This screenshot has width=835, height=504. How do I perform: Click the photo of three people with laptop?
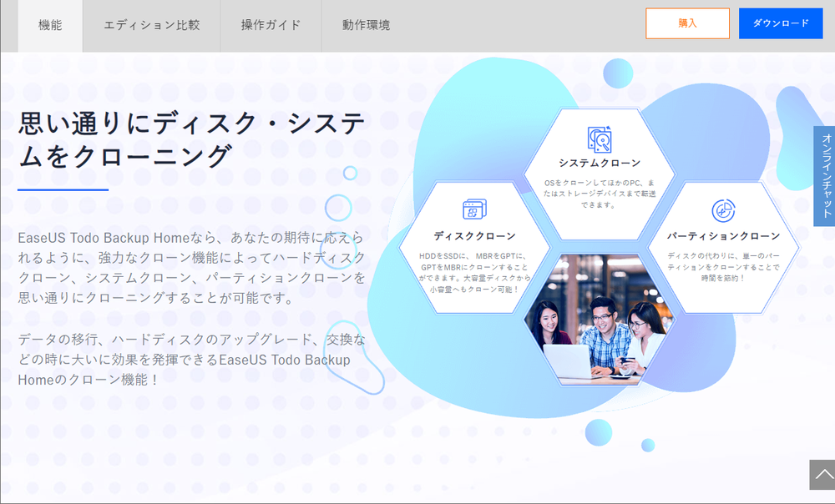point(600,318)
